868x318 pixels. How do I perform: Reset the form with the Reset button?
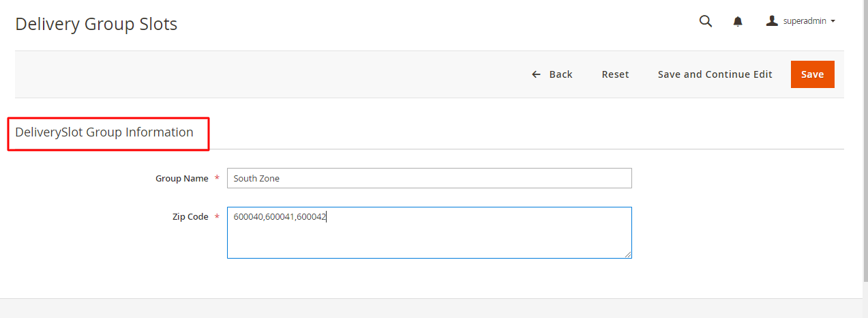coord(615,74)
